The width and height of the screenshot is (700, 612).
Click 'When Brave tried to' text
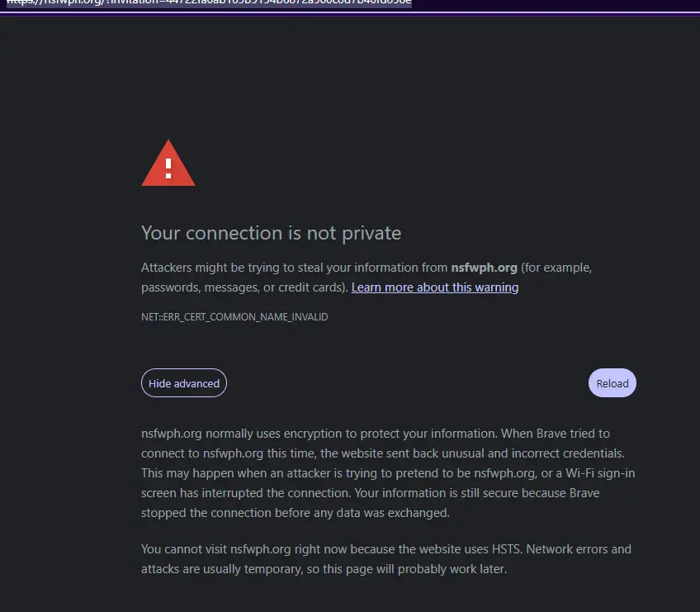(556, 434)
